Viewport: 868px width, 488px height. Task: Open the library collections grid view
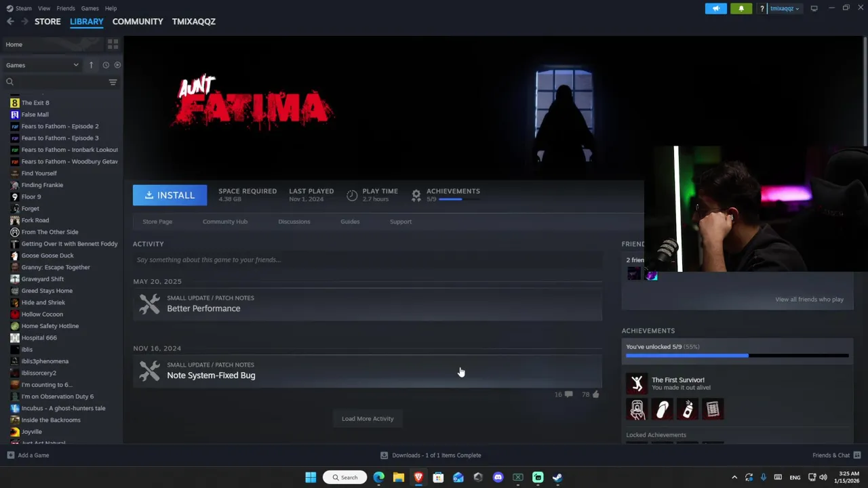click(x=113, y=44)
